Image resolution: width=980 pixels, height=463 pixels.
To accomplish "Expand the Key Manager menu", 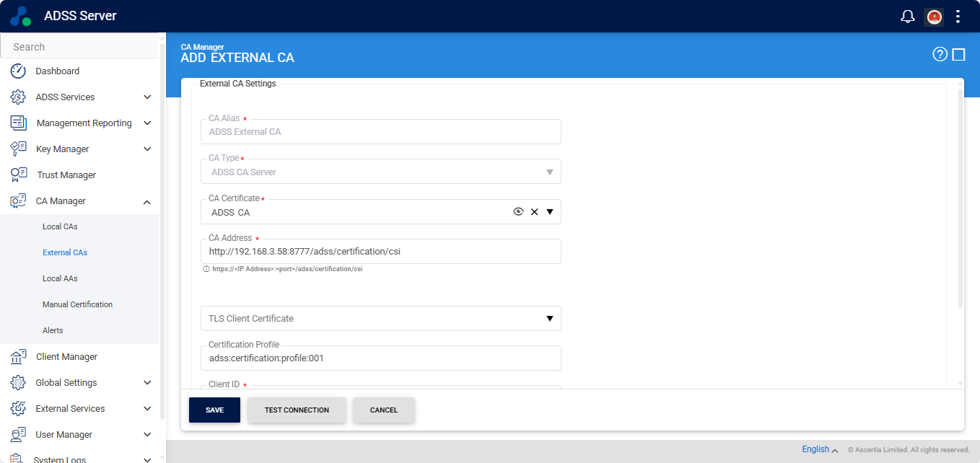I will [147, 149].
